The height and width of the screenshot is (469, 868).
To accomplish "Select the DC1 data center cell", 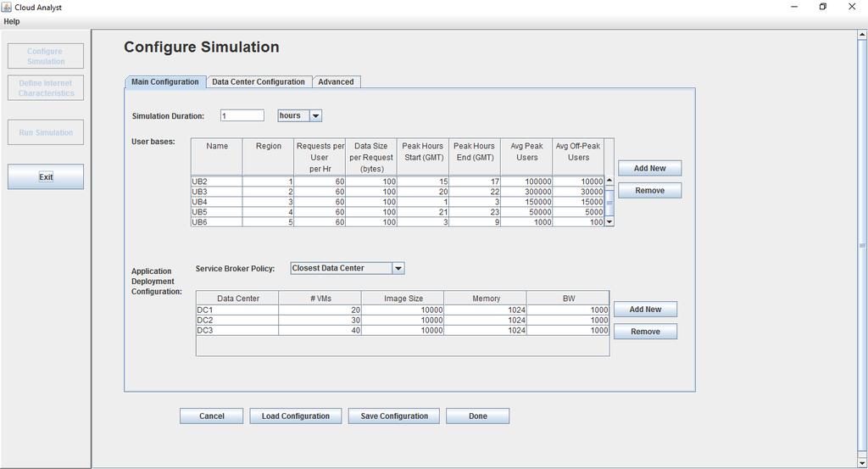I will 237,310.
